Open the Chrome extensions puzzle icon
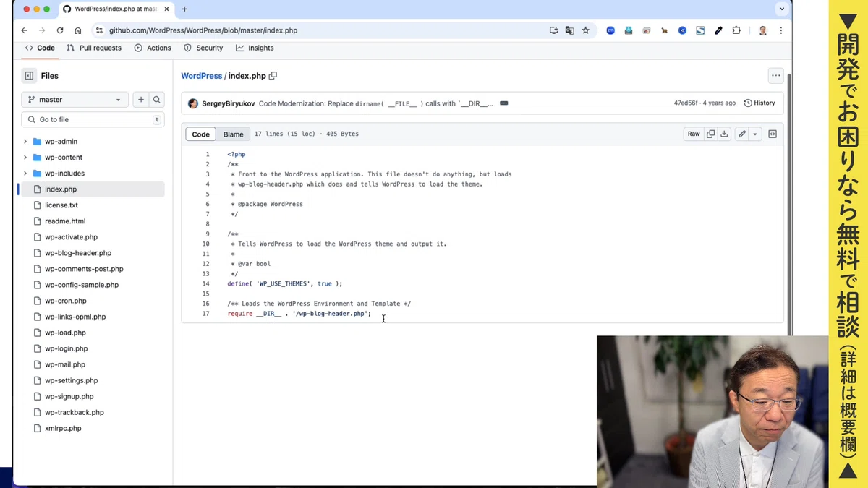868x488 pixels. point(736,30)
